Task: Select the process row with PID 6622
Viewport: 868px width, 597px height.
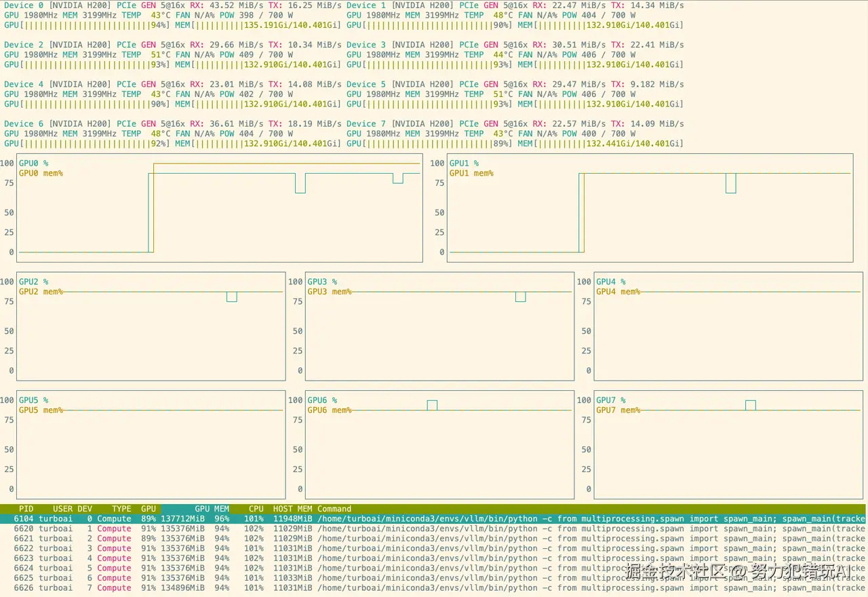Action: 434,548
